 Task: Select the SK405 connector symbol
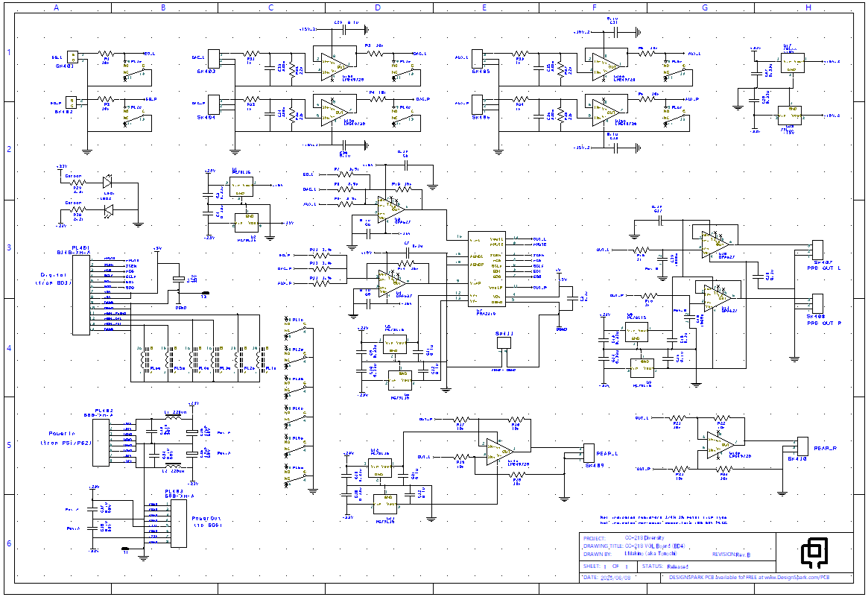point(477,59)
